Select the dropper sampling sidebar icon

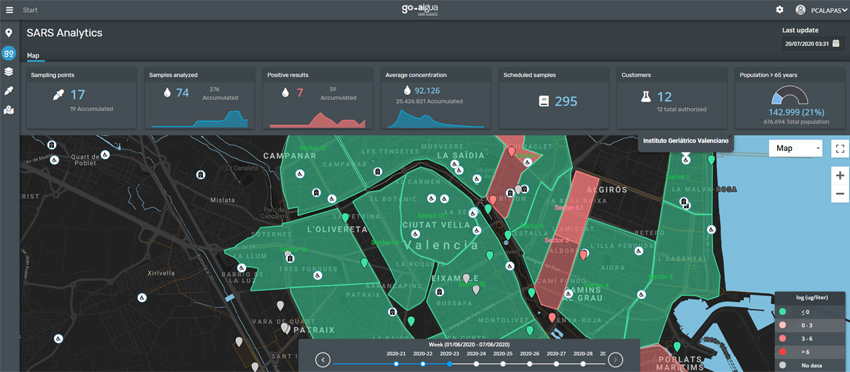point(9,91)
